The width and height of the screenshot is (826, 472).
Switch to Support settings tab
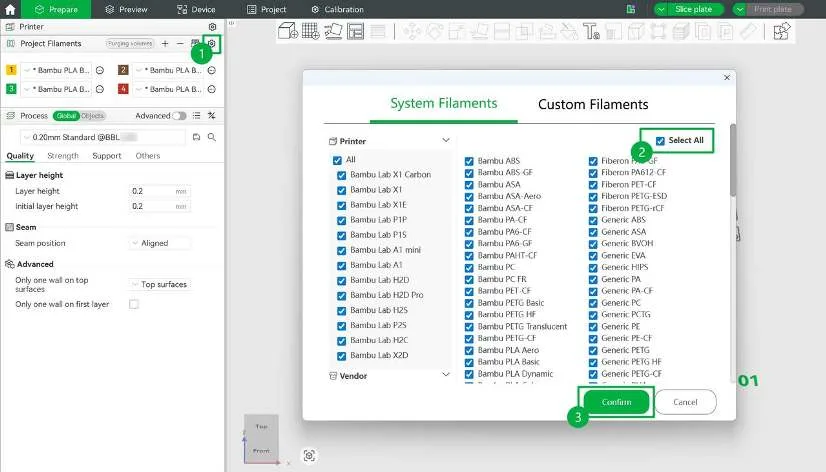tap(106, 156)
